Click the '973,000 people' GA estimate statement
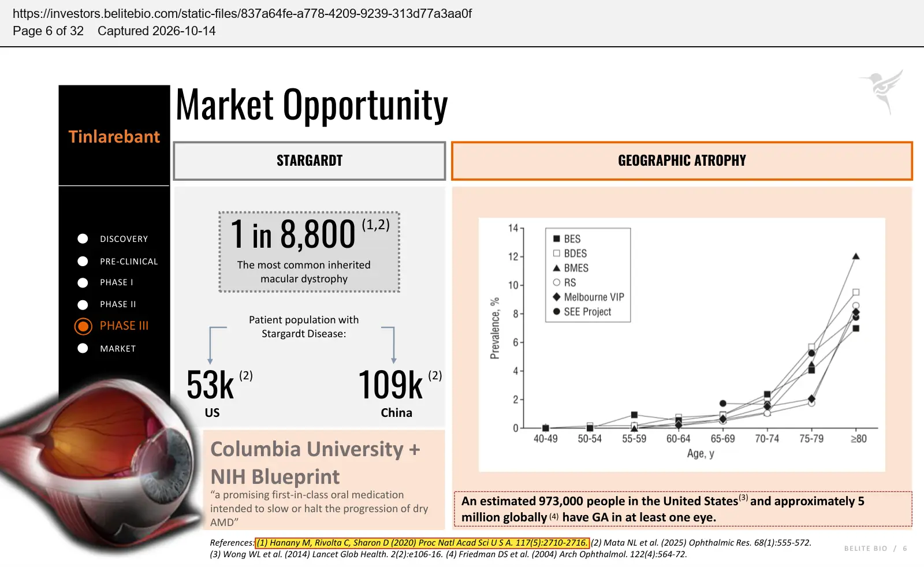The image size is (924, 567). [x=683, y=509]
